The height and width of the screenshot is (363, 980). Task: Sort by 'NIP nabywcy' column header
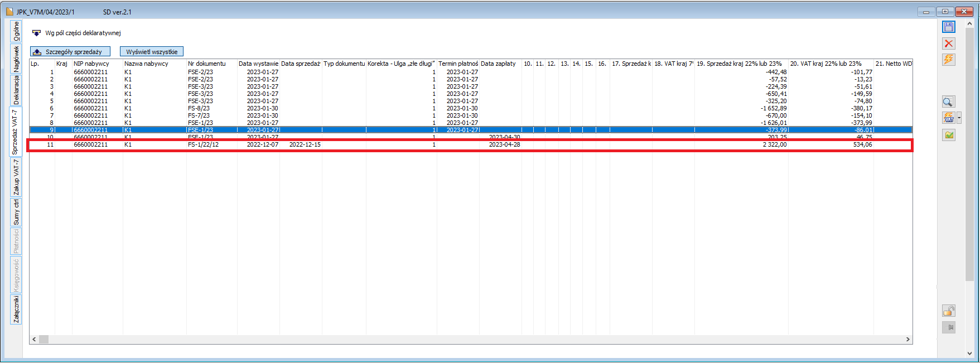[97, 64]
